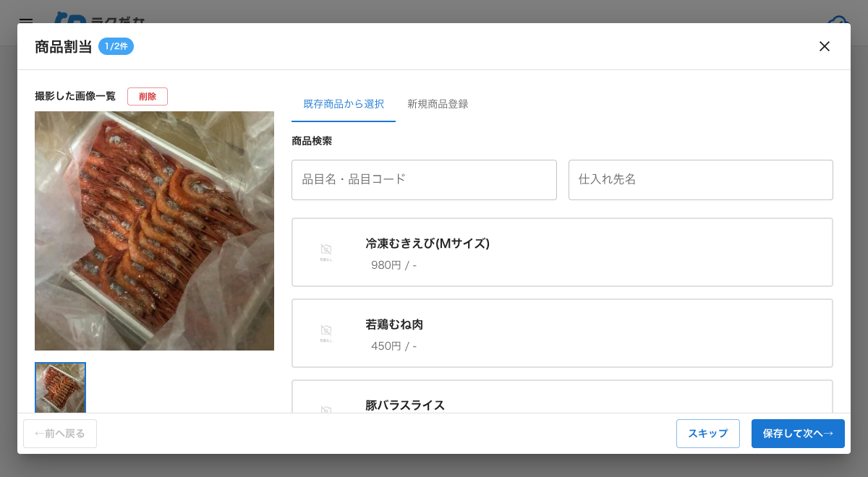Click the 980円 / - price text
The height and width of the screenshot is (477, 868).
(393, 265)
